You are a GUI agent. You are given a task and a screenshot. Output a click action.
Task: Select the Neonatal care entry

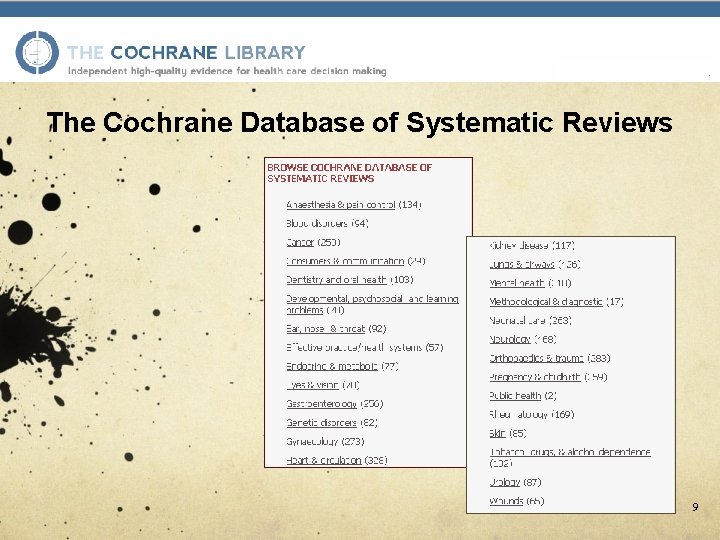530,321
